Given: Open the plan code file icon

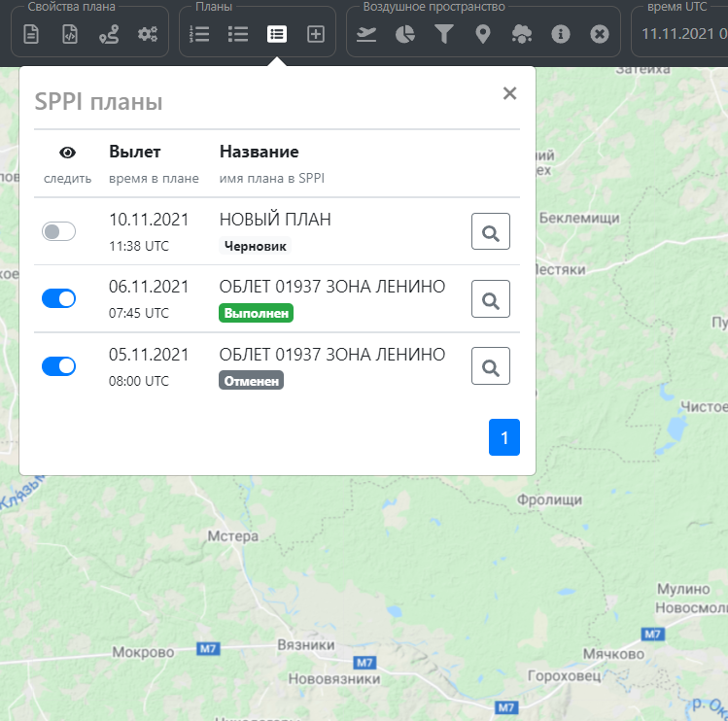Looking at the screenshot, I should tap(70, 34).
